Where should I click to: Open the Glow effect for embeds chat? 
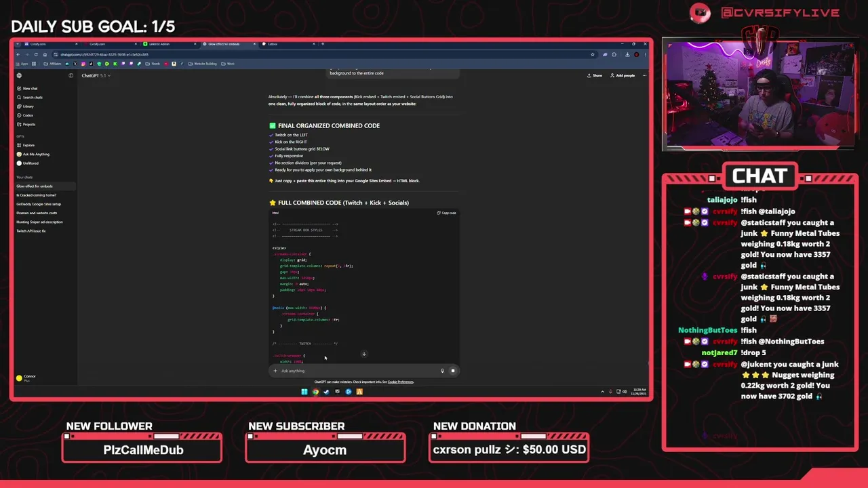click(x=45, y=186)
